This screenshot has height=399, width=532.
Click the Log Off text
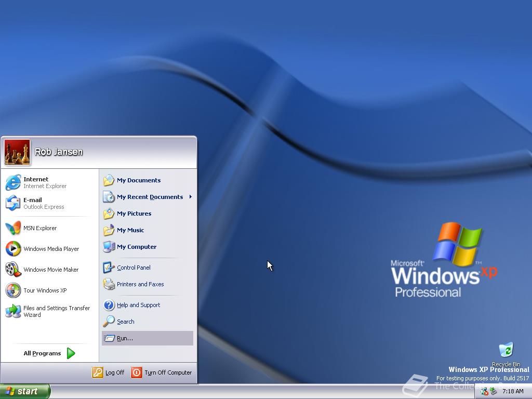pos(115,373)
